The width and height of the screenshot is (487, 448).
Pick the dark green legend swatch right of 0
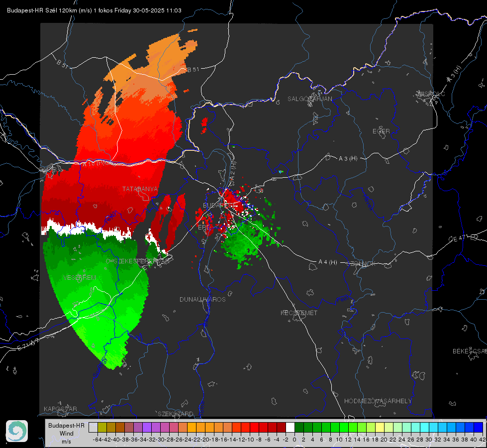[299, 427]
